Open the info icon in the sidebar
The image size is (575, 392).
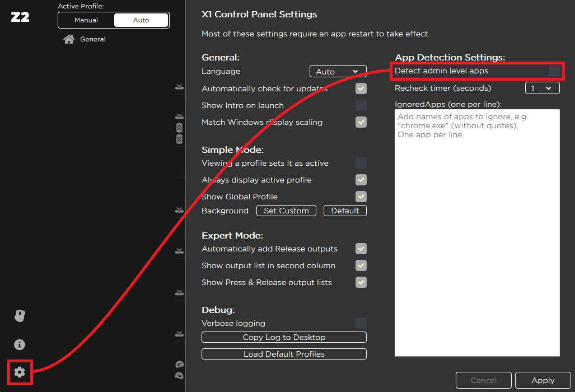pos(20,345)
